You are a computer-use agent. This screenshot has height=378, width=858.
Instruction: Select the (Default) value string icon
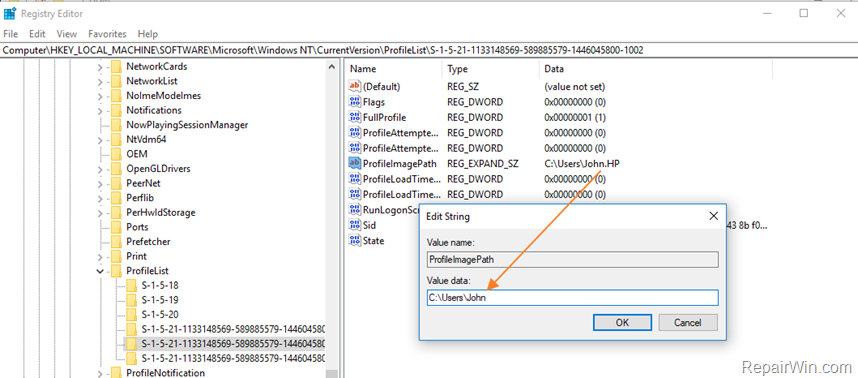coord(355,86)
